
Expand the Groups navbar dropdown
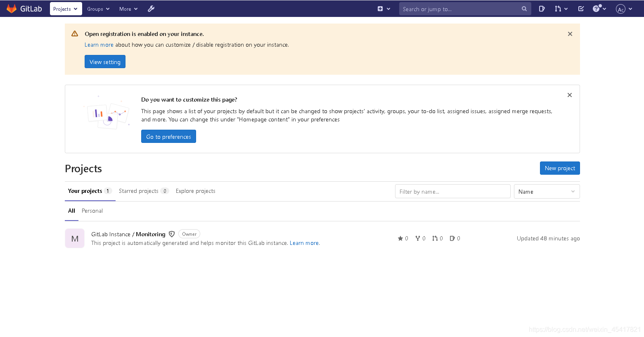click(x=98, y=9)
